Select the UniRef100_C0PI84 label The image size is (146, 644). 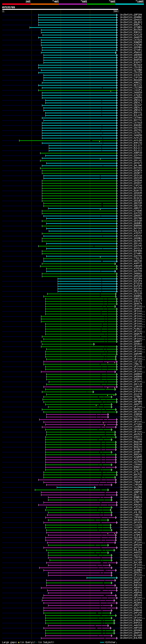pyautogui.click(x=131, y=77)
